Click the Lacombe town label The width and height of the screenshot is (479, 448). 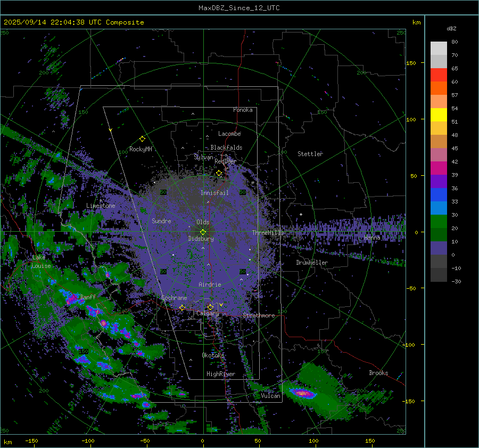pos(229,134)
